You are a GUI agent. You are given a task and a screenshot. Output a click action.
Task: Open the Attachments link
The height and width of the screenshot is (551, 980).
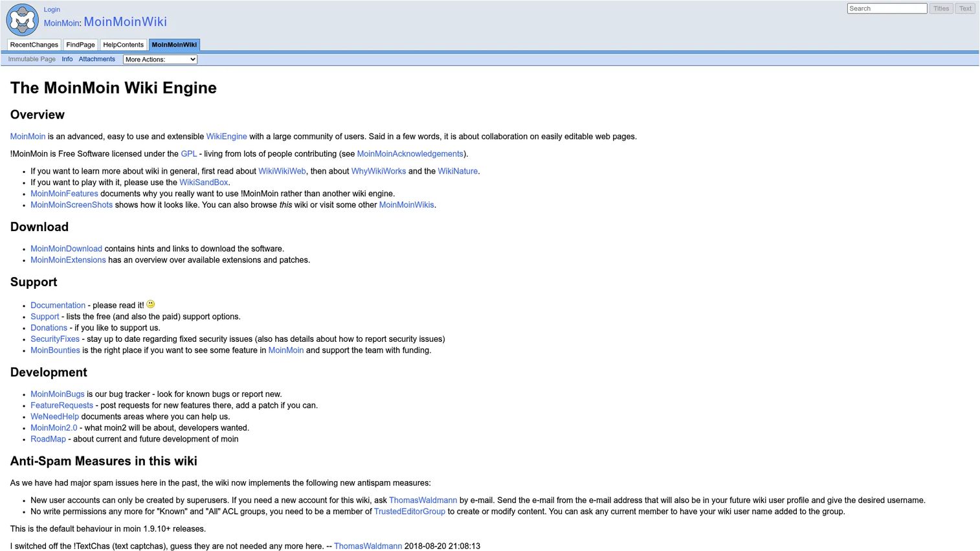pos(97,59)
